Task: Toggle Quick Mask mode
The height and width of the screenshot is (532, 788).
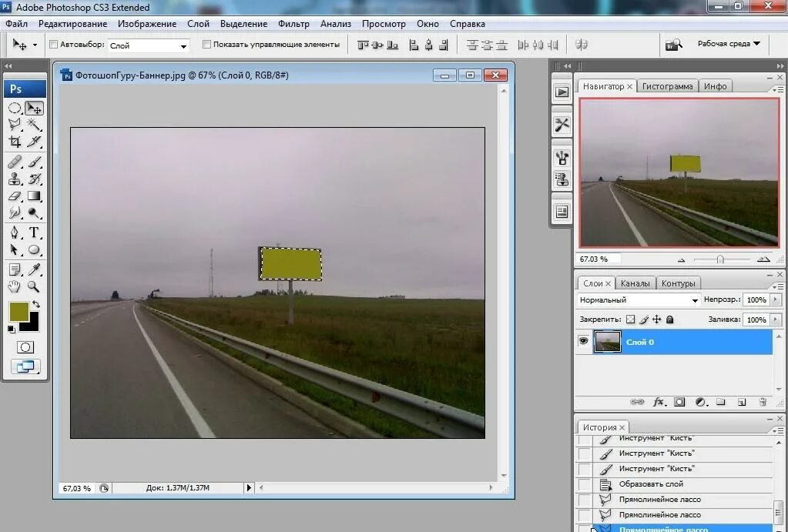Action: pyautogui.click(x=25, y=347)
